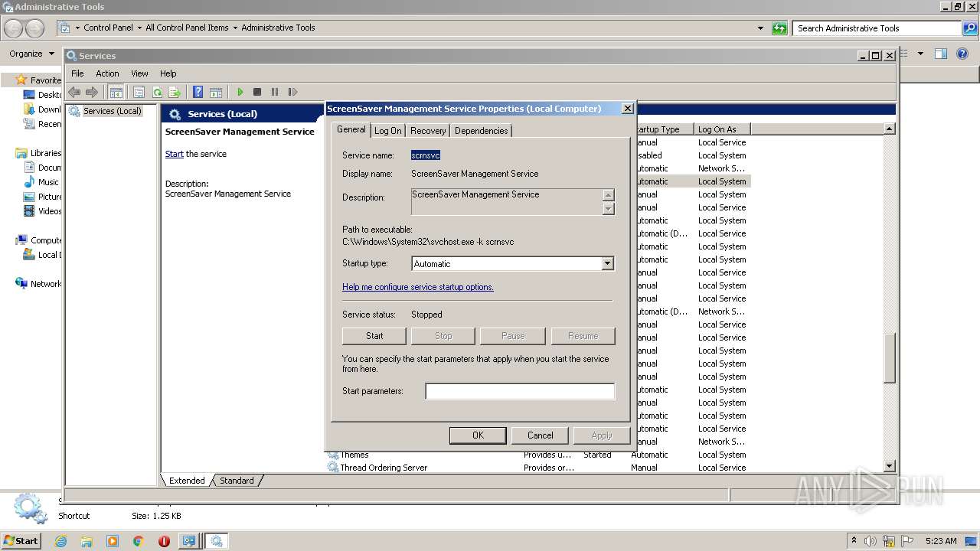The image size is (980, 551).
Task: Open the Help menu in Services
Action: (x=168, y=73)
